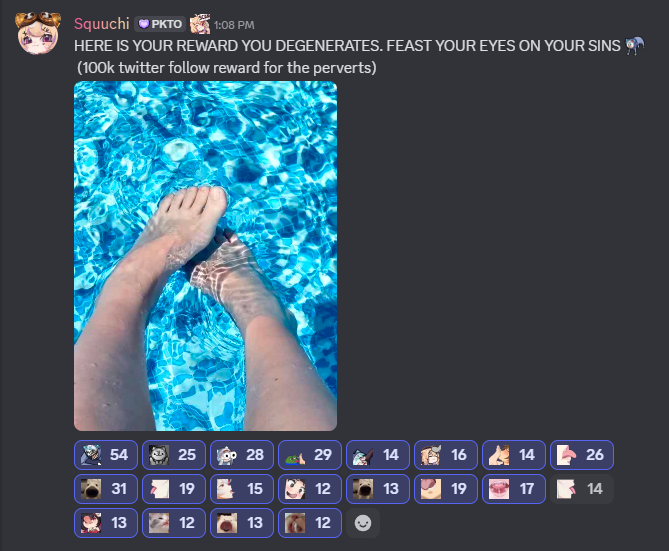Screen dimensions: 669x551
Task: Toggle the reaction with count 16
Action: pos(446,455)
